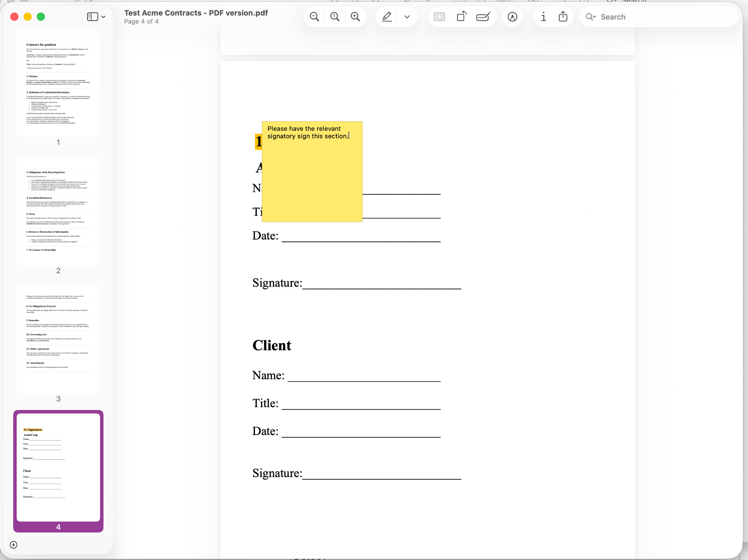Image resolution: width=748 pixels, height=560 pixels.
Task: Click the Zoom Out magnifier icon
Action: coord(314,17)
